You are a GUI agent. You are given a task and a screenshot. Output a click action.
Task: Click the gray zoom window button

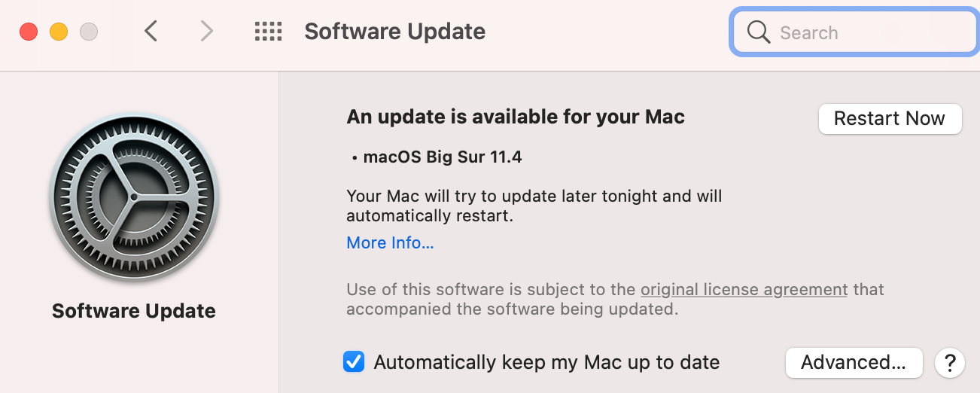click(x=89, y=32)
